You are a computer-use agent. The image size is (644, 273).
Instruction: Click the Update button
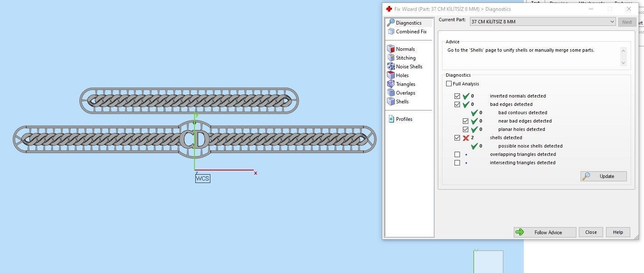604,176
